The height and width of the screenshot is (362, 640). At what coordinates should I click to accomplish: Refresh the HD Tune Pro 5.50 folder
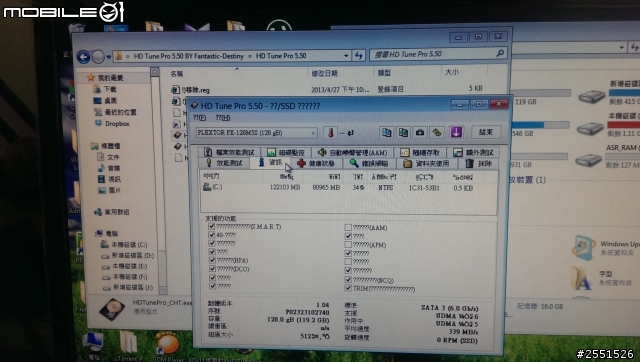[359, 55]
